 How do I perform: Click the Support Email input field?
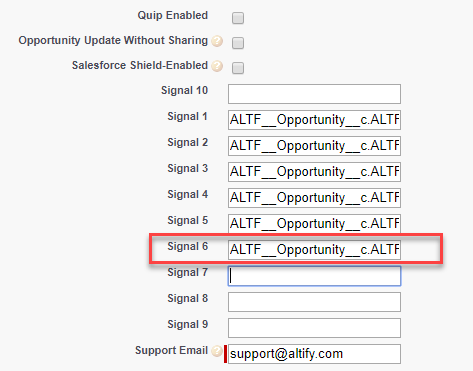coord(314,354)
